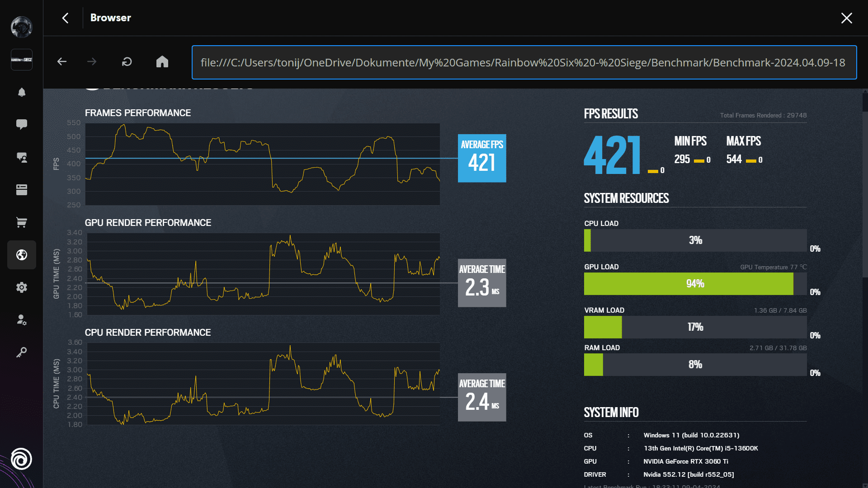Click the GPU LOAD label
The height and width of the screenshot is (488, 868).
[601, 267]
